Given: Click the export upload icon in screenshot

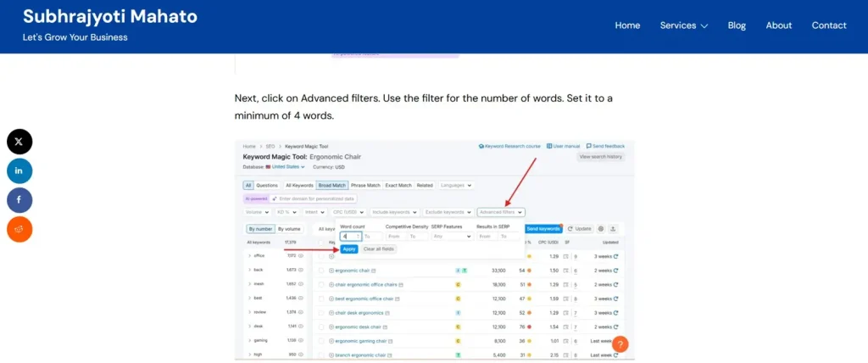Looking at the screenshot, I should [613, 229].
